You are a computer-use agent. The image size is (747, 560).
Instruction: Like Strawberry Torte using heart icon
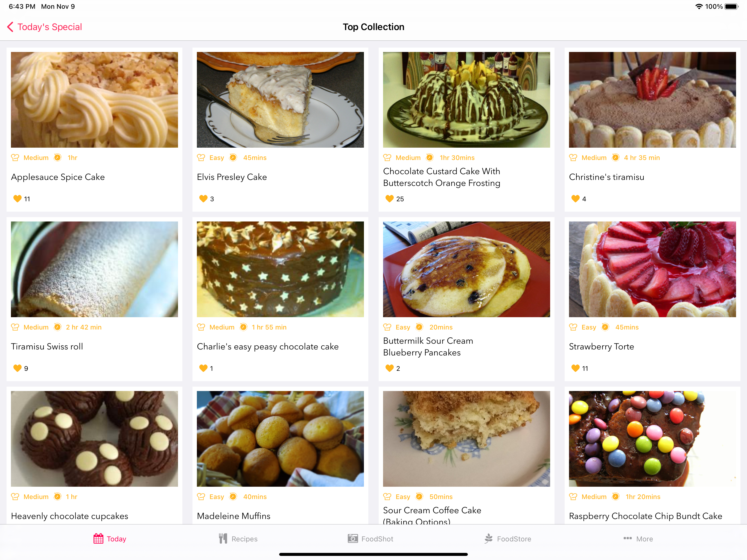tap(575, 368)
